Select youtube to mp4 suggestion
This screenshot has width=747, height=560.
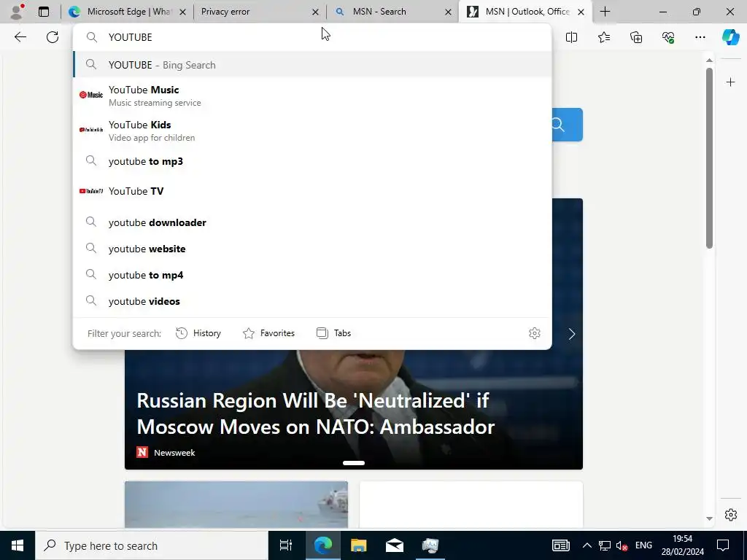[x=312, y=275]
